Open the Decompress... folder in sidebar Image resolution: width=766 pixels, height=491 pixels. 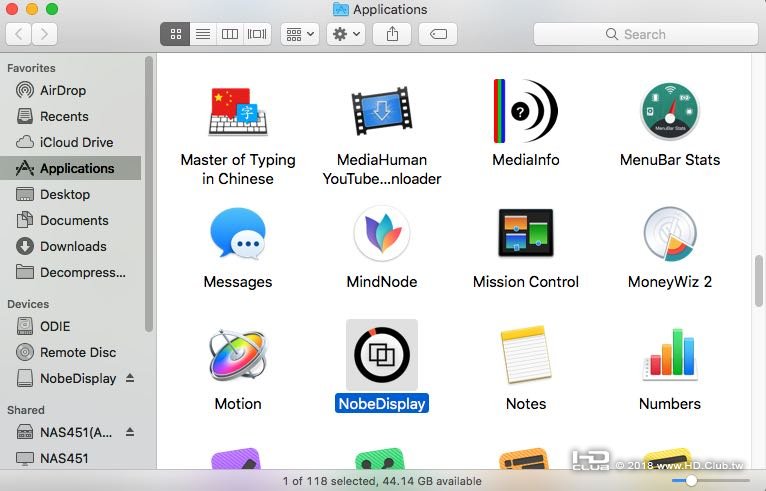(71, 272)
